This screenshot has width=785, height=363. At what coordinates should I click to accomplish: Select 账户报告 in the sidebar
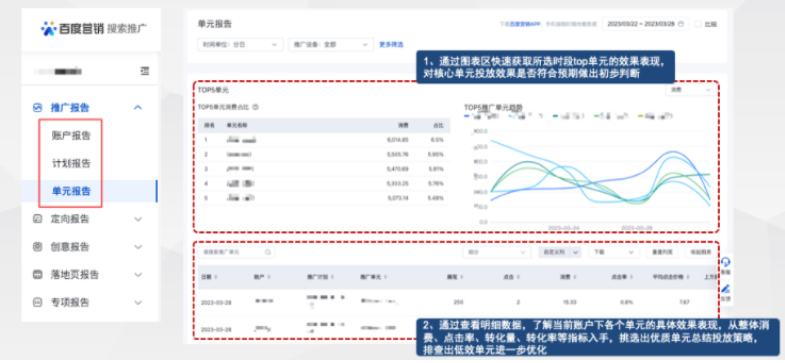click(71, 135)
